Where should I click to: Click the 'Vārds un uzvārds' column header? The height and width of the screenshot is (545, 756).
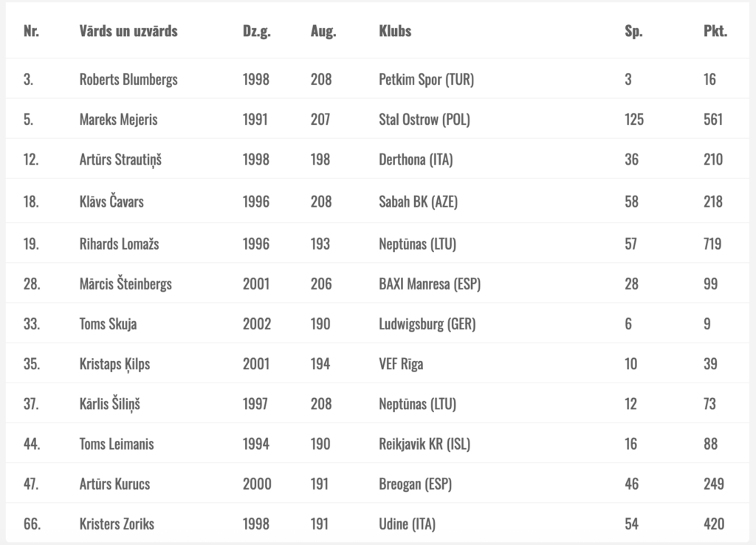click(x=128, y=32)
